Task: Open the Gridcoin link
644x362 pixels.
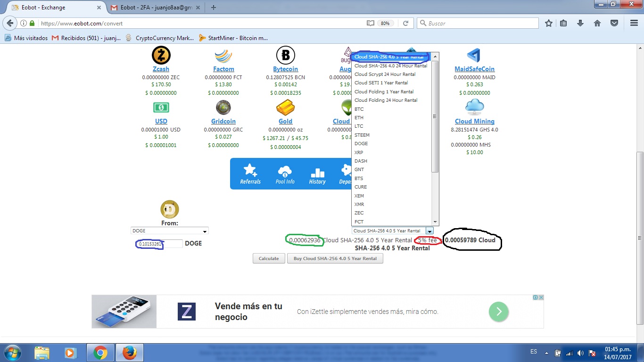Action: point(223,121)
